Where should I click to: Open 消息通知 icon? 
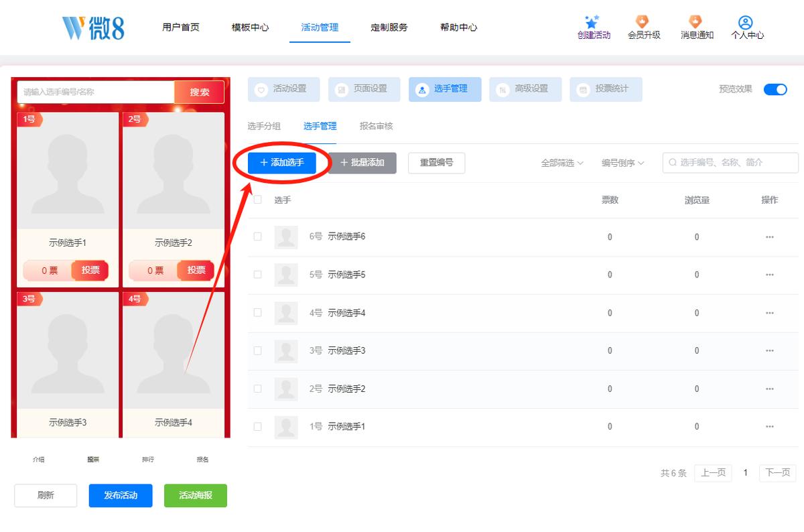pos(695,22)
